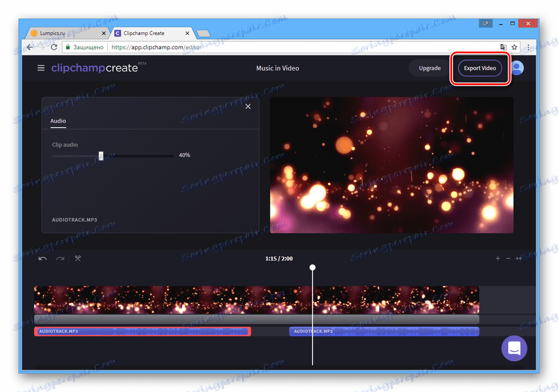Select the first AUDIOTRACK.MP3 clip

tap(143, 331)
